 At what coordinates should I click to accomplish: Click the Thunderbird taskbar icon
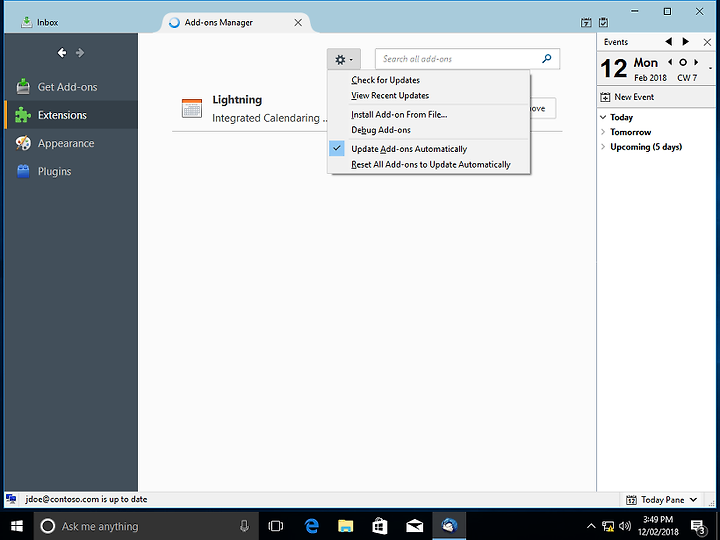point(449,526)
